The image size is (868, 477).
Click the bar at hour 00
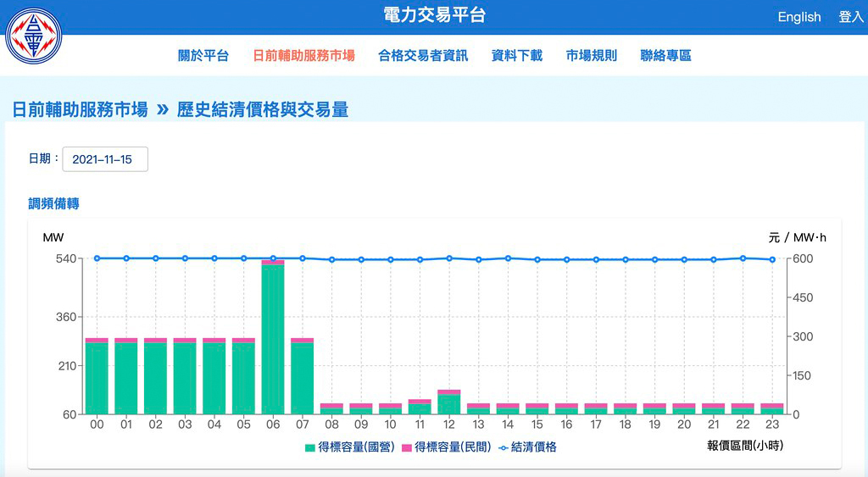pos(97,377)
